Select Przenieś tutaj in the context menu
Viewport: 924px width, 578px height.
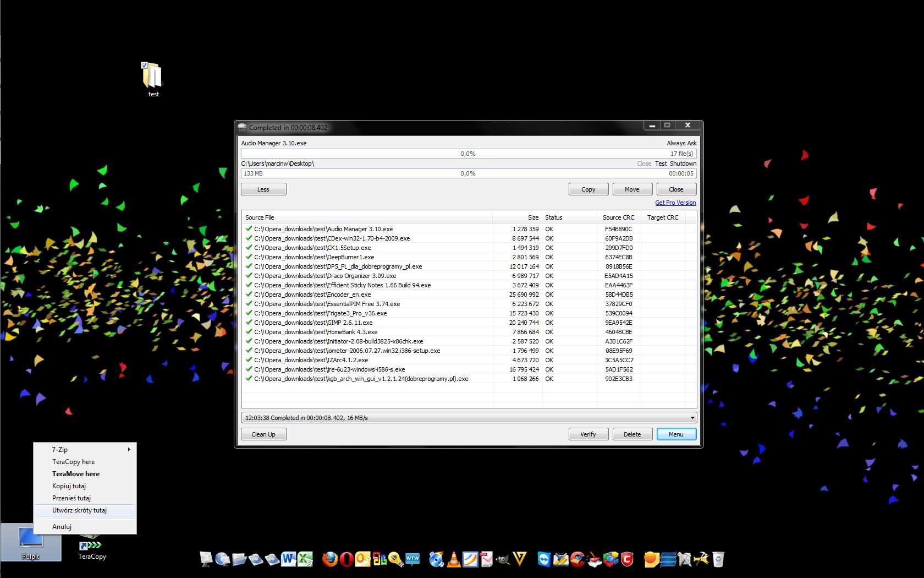pyautogui.click(x=85, y=498)
